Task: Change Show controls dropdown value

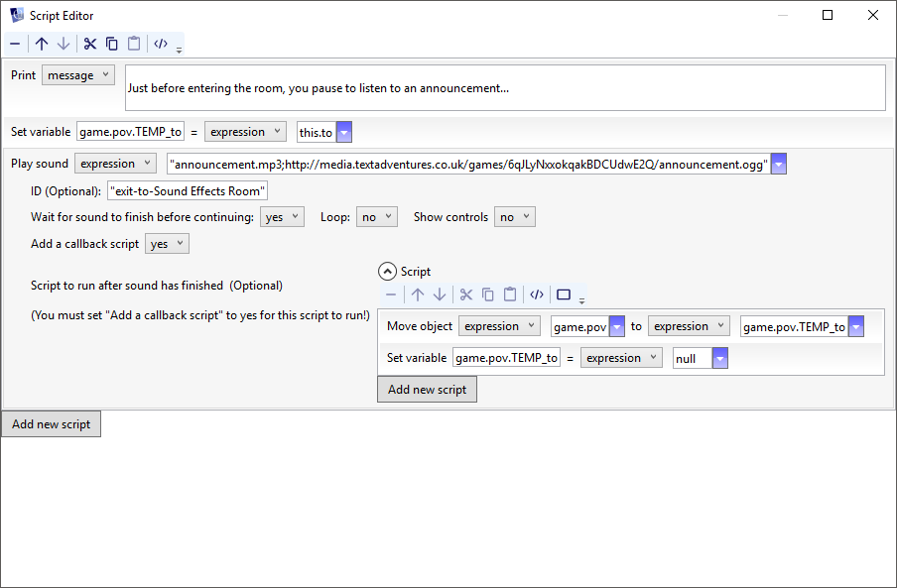Action: click(515, 217)
